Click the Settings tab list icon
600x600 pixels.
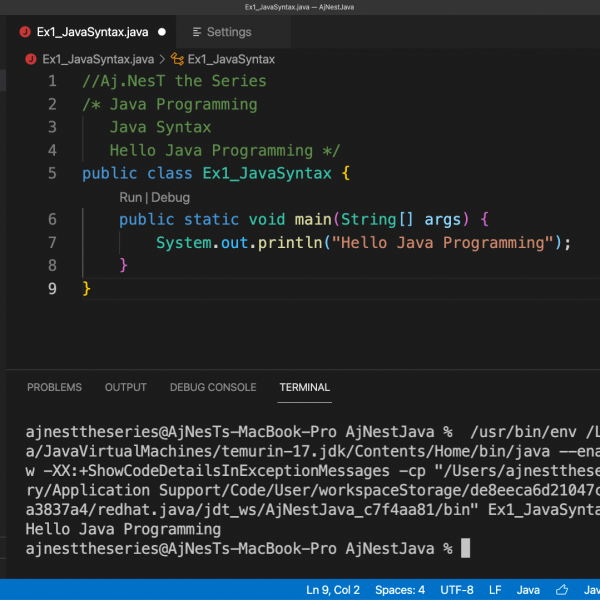[x=196, y=32]
